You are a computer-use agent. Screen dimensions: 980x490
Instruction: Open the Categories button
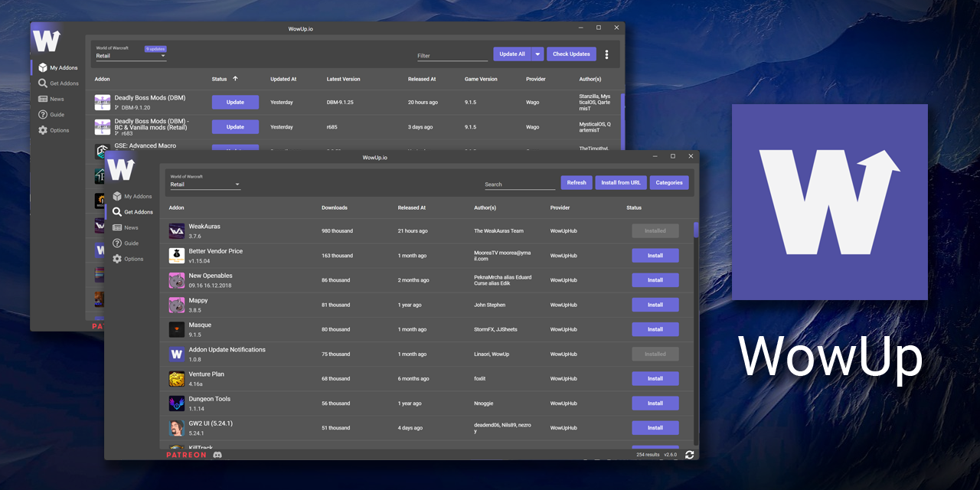coord(669,183)
